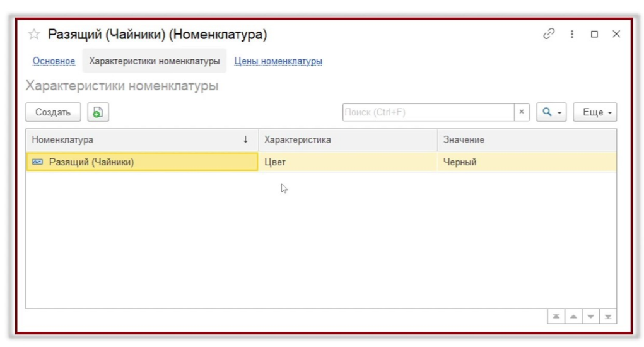Switch to the Основное tab
This screenshot has width=644, height=347.
(x=54, y=61)
